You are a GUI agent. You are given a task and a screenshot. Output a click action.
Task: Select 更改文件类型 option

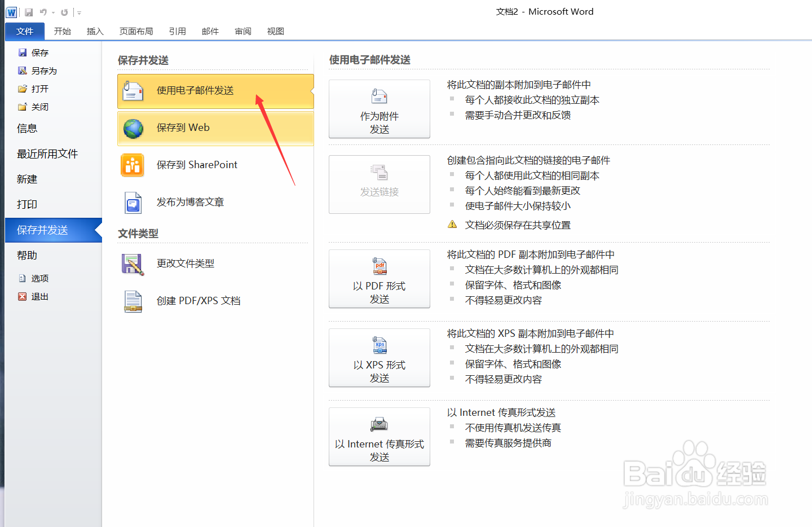tap(215, 264)
